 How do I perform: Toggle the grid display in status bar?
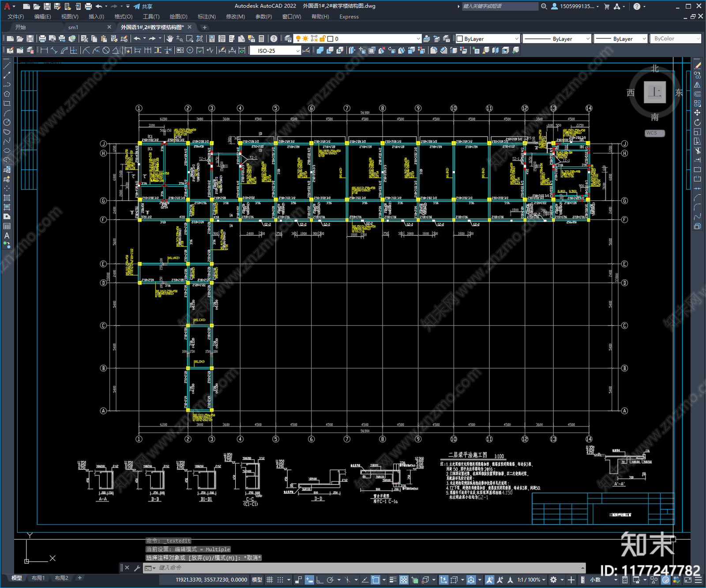click(270, 580)
